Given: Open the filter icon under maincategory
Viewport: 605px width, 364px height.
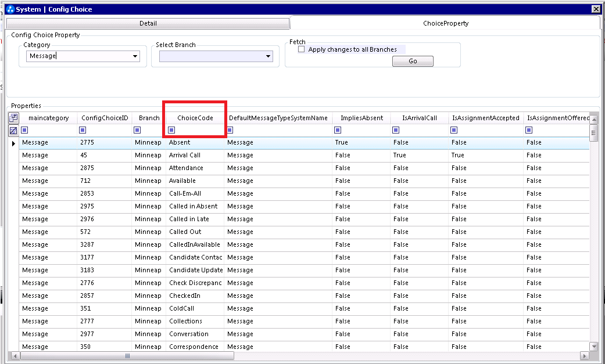Looking at the screenshot, I should click(x=24, y=130).
